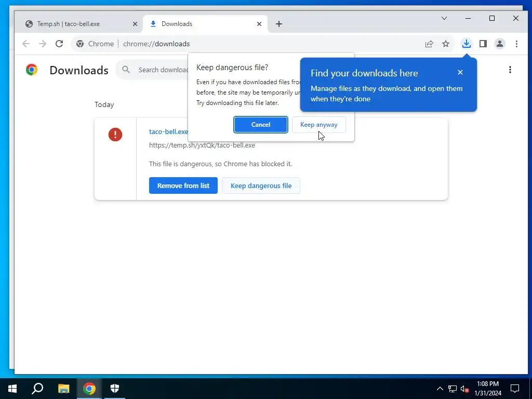Screen dimensions: 532x399
Task: Click Chrome icon in the taskbar
Action: coord(89,389)
